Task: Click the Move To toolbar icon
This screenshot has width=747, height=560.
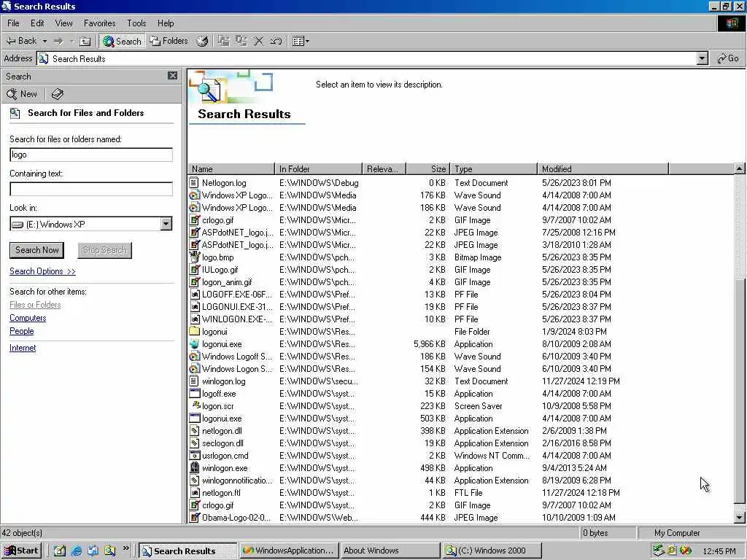Action: tap(223, 41)
